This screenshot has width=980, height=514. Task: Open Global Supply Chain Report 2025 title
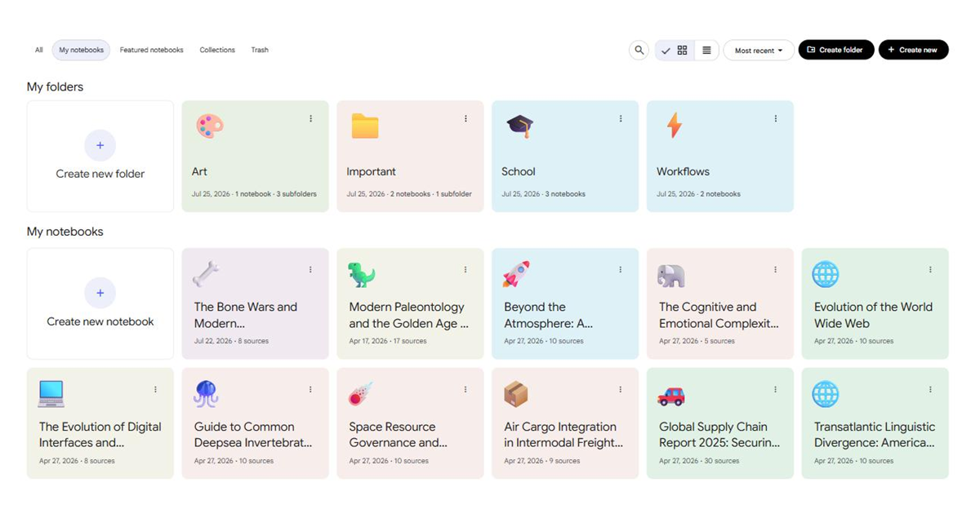coord(719,435)
